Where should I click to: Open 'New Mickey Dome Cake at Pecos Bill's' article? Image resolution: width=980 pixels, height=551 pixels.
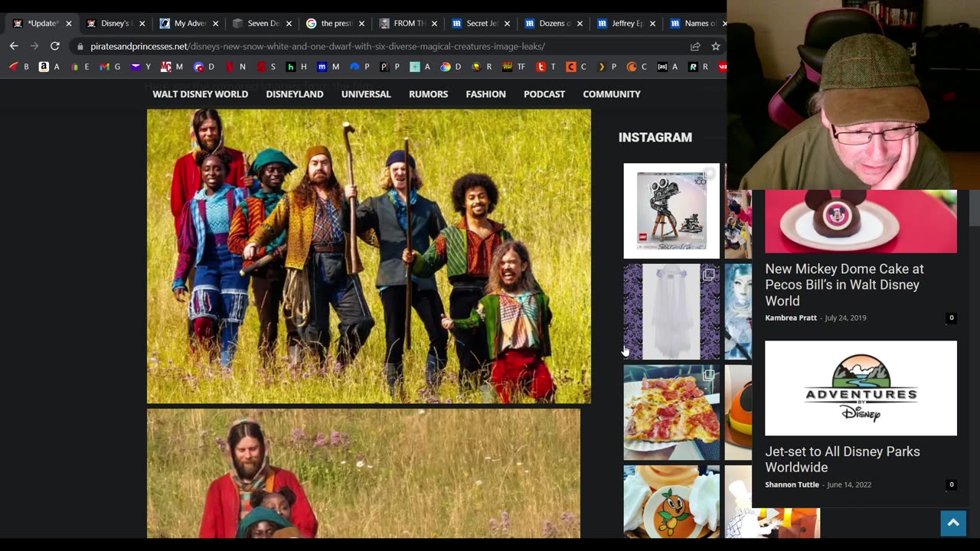tap(844, 285)
